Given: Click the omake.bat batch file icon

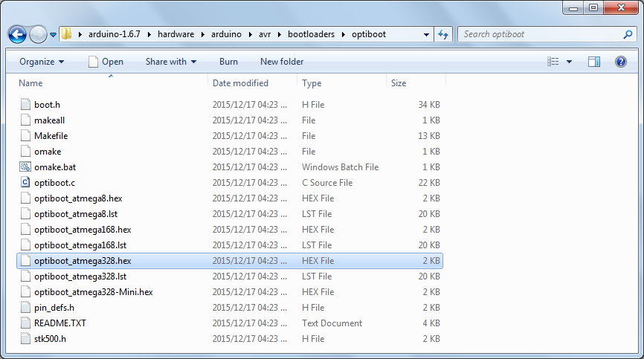Looking at the screenshot, I should pyautogui.click(x=25, y=167).
